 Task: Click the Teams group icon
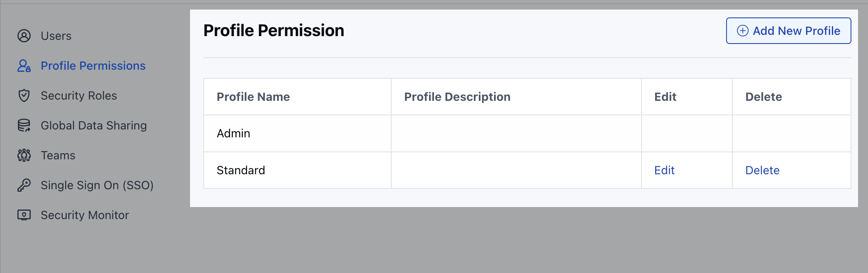tap(24, 156)
